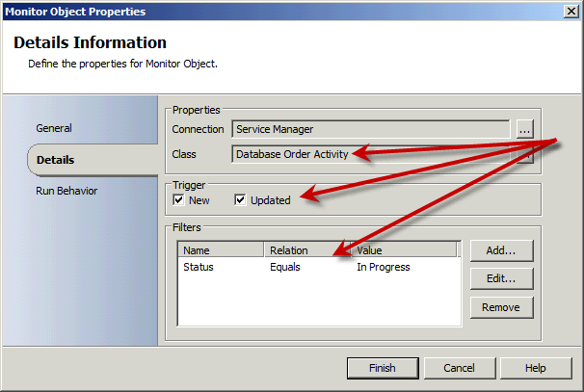The width and height of the screenshot is (584, 392).
Task: Switch to the Run Behavior tab
Action: [x=66, y=191]
